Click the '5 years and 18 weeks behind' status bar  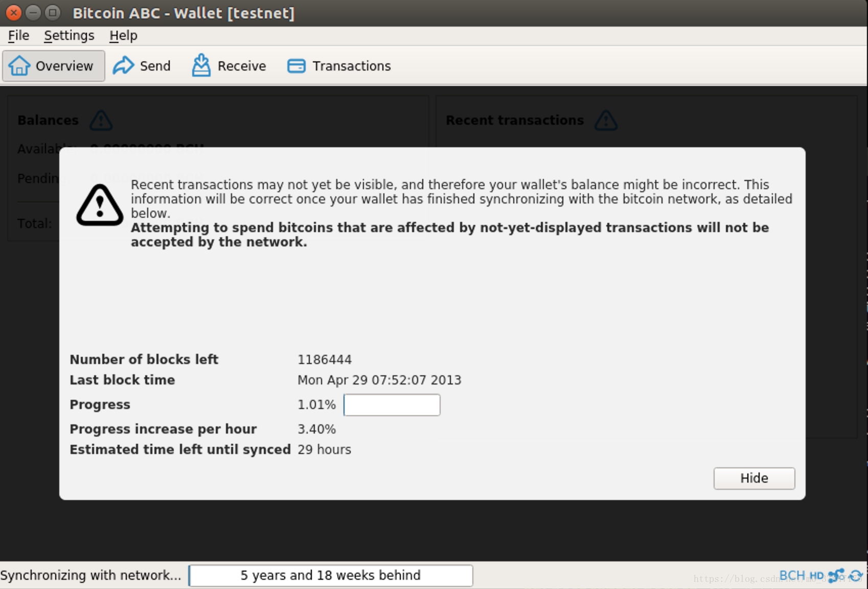tap(331, 576)
